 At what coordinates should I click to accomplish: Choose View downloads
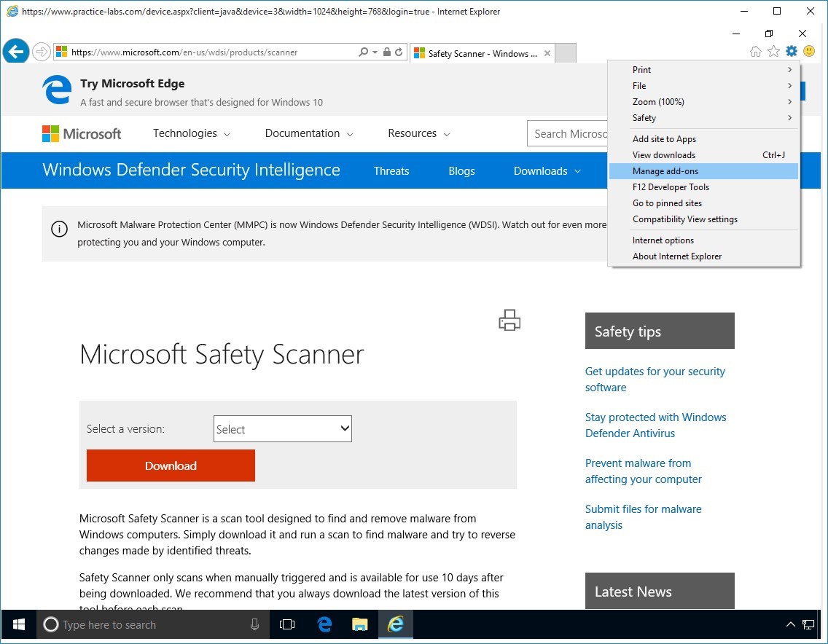tap(704, 155)
